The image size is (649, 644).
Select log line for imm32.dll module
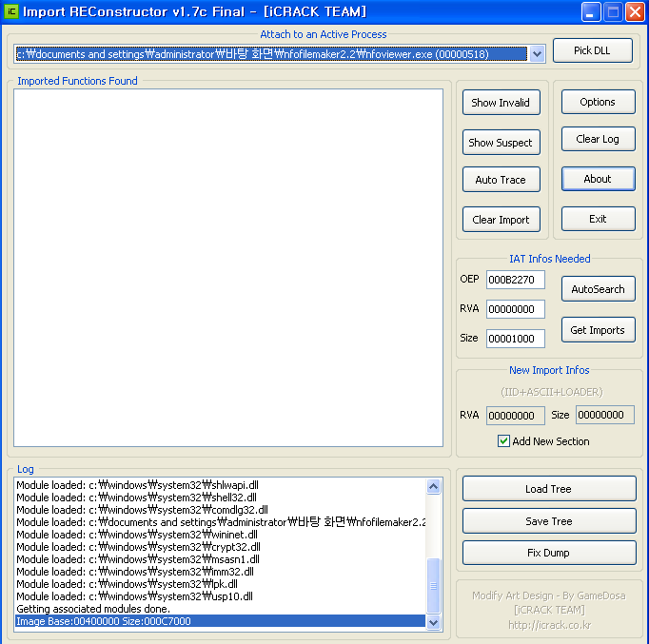(x=220, y=572)
